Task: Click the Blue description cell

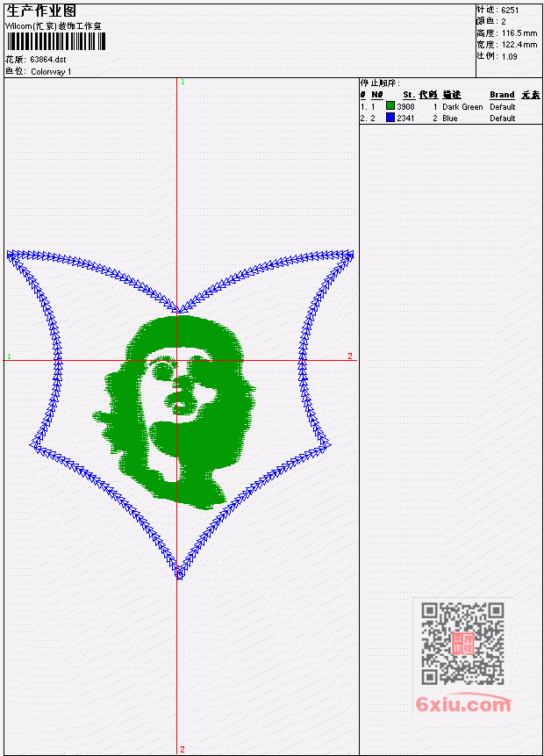Action: coord(450,119)
